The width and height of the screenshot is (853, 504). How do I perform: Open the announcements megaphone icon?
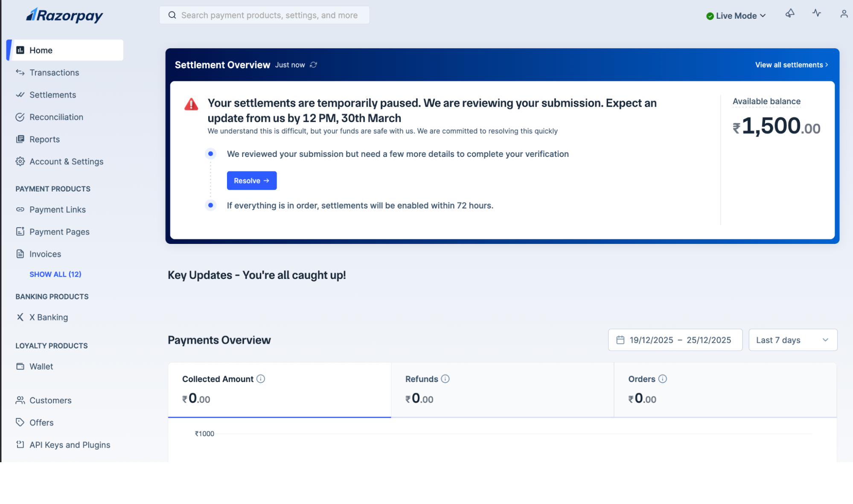click(x=790, y=14)
